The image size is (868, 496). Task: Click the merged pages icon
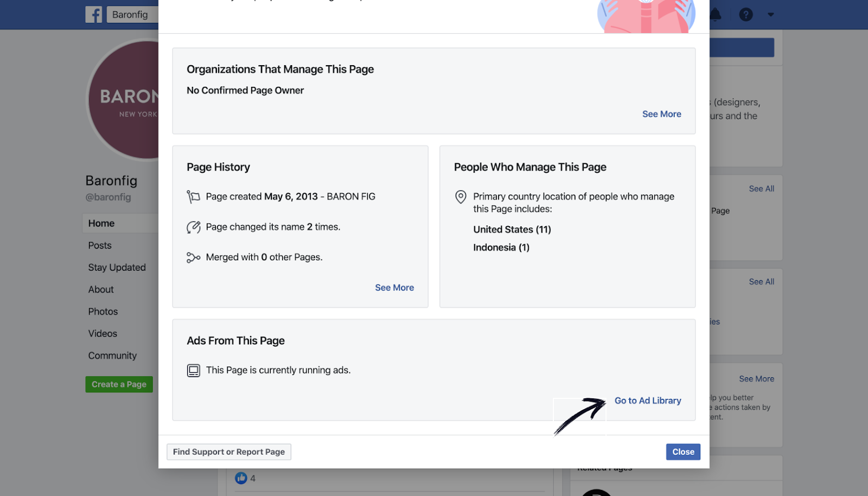(193, 257)
